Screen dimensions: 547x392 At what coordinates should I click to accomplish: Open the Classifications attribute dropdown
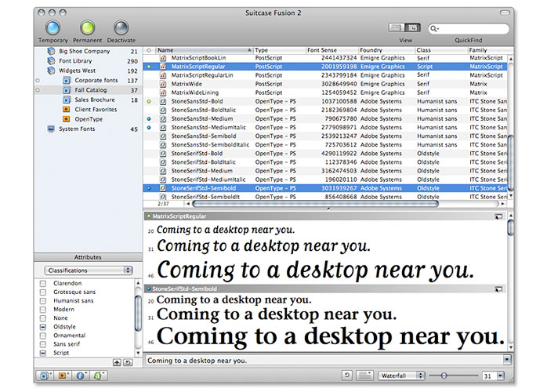[89, 270]
